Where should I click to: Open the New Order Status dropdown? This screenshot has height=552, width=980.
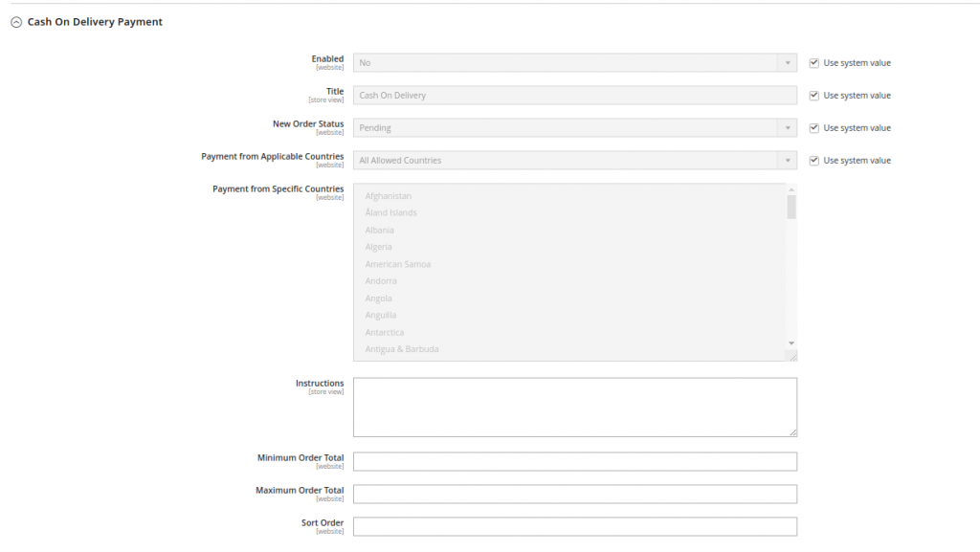574,128
